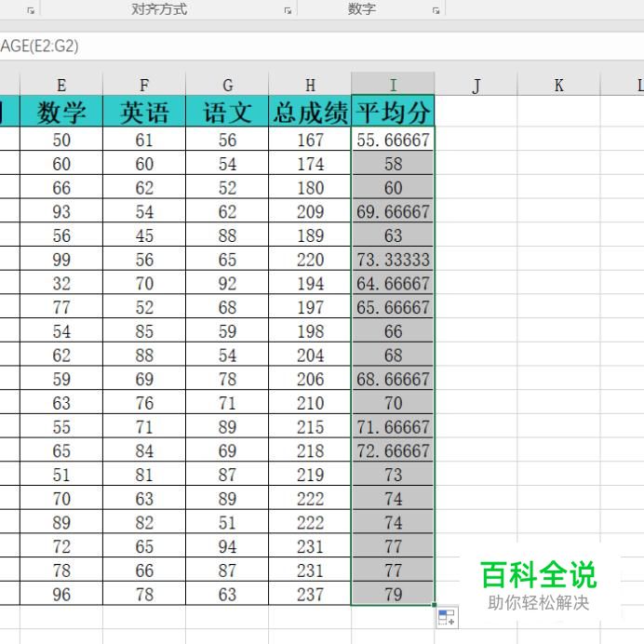This screenshot has height=644, width=644.
Task: Click English score cell 45
Action: coord(144,235)
